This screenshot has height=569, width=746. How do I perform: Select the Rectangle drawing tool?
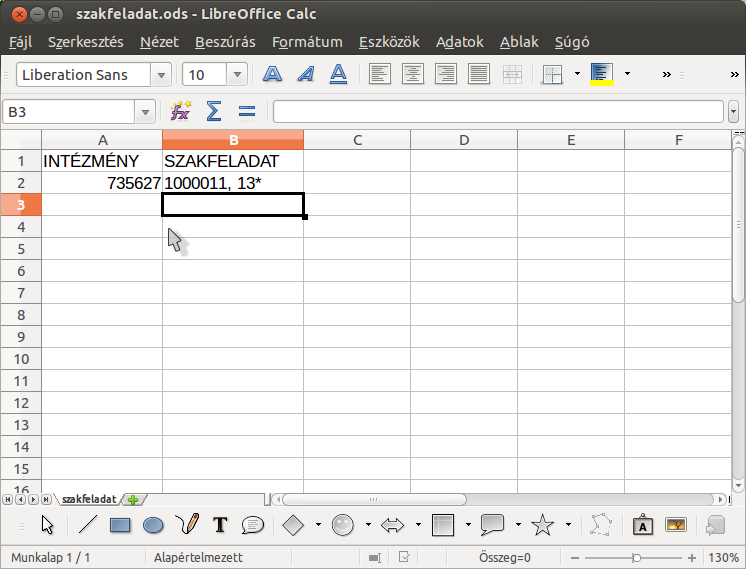click(x=120, y=525)
